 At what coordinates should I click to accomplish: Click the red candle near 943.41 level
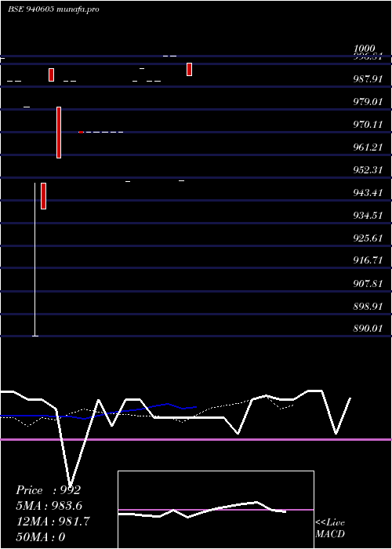43,196
